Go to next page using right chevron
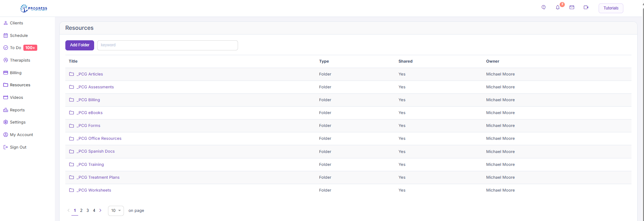The height and width of the screenshot is (221, 644). 100,211
